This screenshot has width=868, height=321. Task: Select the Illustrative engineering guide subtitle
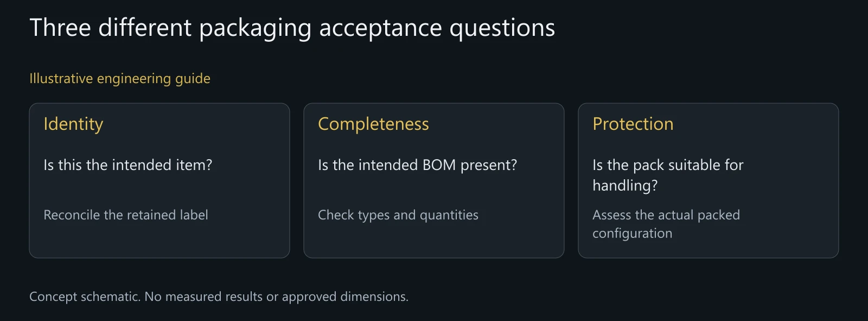120,79
